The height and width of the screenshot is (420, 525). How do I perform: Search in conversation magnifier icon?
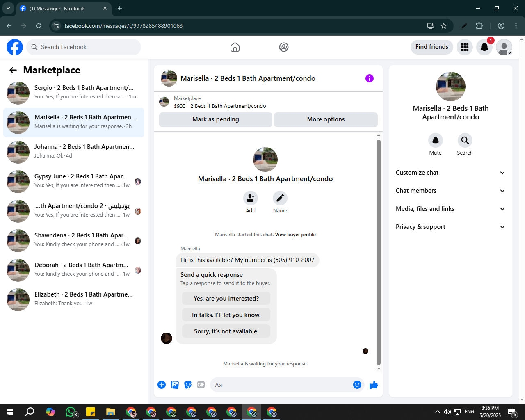click(x=465, y=140)
